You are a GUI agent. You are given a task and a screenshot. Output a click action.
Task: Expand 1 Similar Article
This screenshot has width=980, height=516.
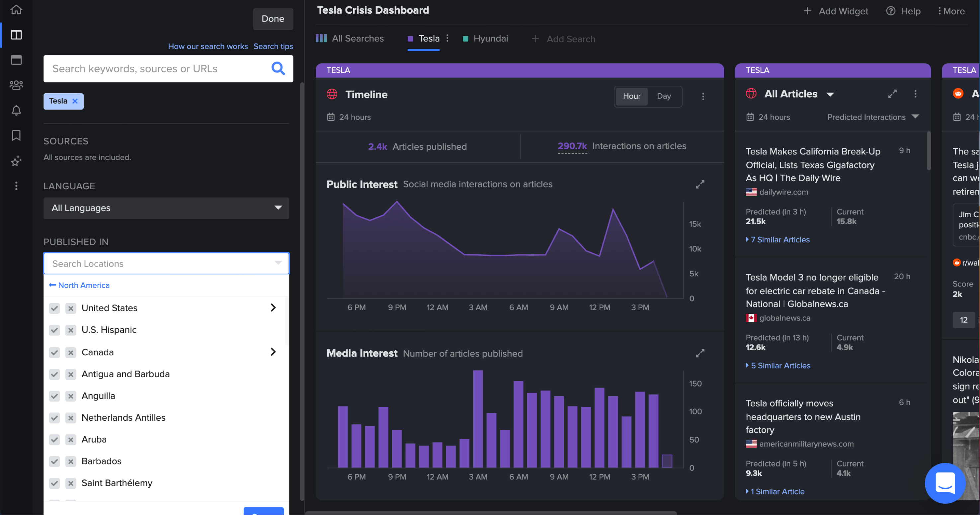(775, 492)
